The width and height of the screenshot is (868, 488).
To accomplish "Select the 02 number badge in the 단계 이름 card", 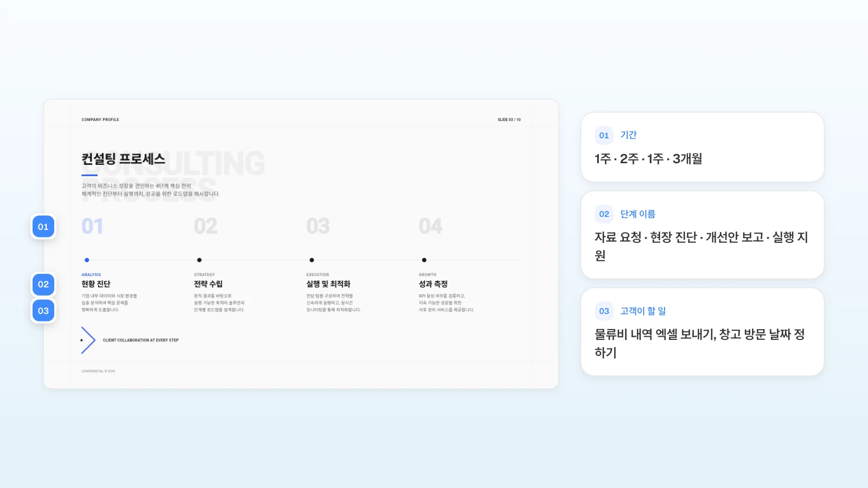I will [x=604, y=214].
